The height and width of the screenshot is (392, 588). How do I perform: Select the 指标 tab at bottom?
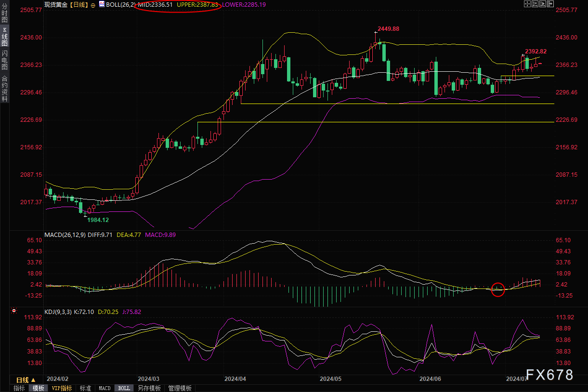click(19, 388)
